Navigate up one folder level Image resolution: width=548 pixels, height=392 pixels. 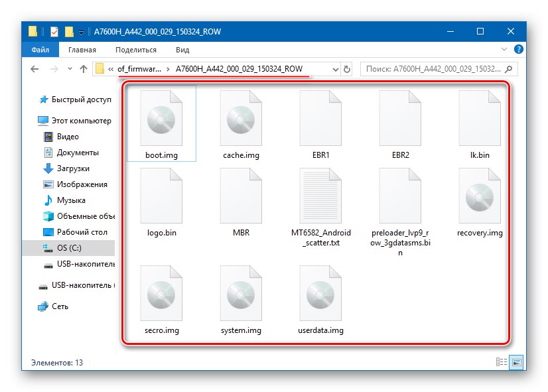(x=82, y=68)
